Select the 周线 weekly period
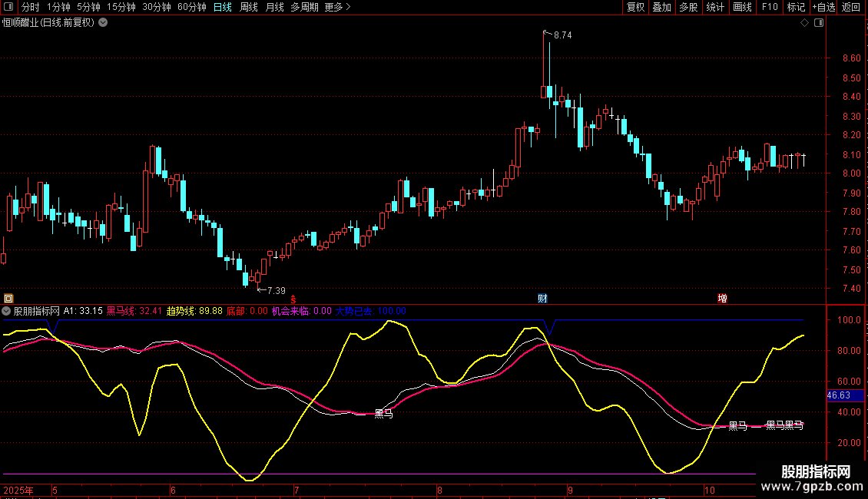This screenshot has height=499, width=868. coord(248,7)
